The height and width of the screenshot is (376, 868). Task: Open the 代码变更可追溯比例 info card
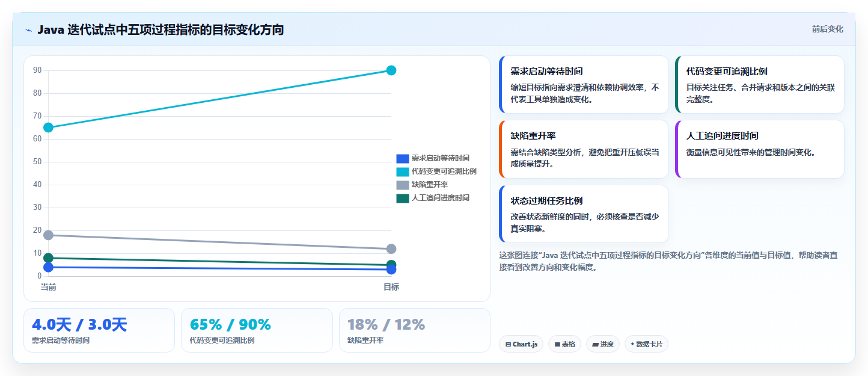(x=760, y=85)
